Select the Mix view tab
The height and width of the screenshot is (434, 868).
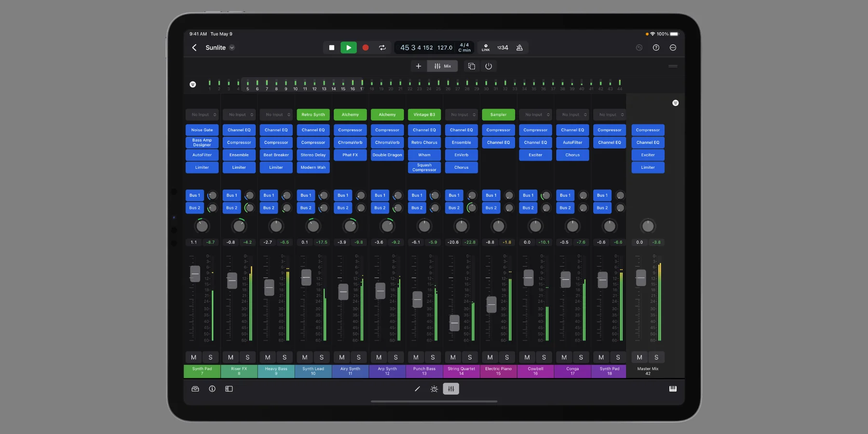tap(443, 66)
